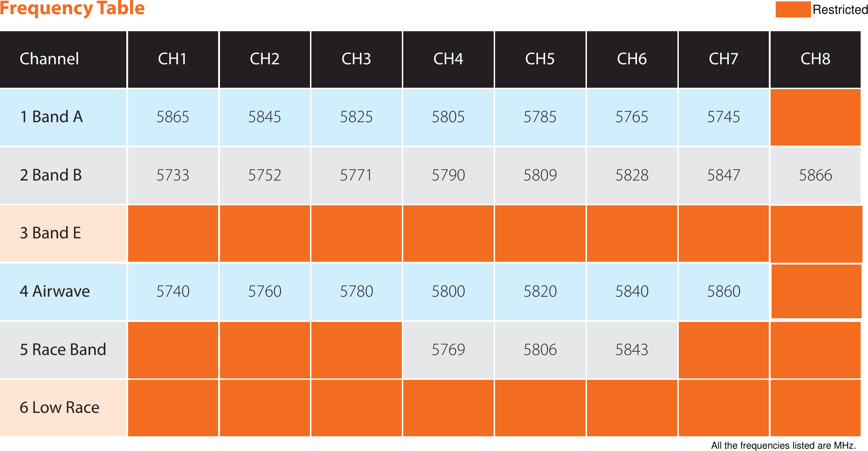Select the 5866 frequency in Band B
868x451 pixels.
coord(815,175)
